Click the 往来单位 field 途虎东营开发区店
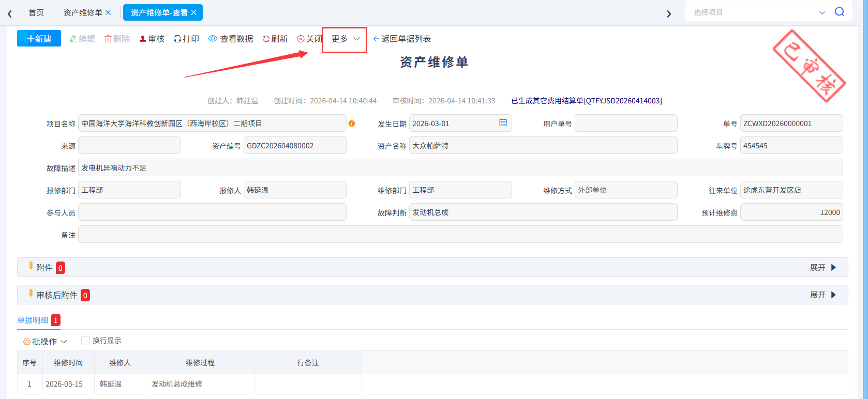Viewport: 868px width, 399px height. click(x=791, y=190)
